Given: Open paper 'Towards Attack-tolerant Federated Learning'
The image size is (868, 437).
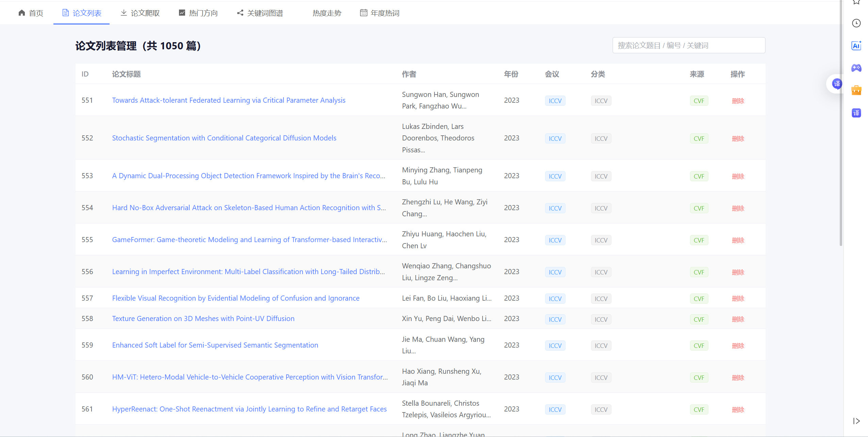Looking at the screenshot, I should click(229, 100).
